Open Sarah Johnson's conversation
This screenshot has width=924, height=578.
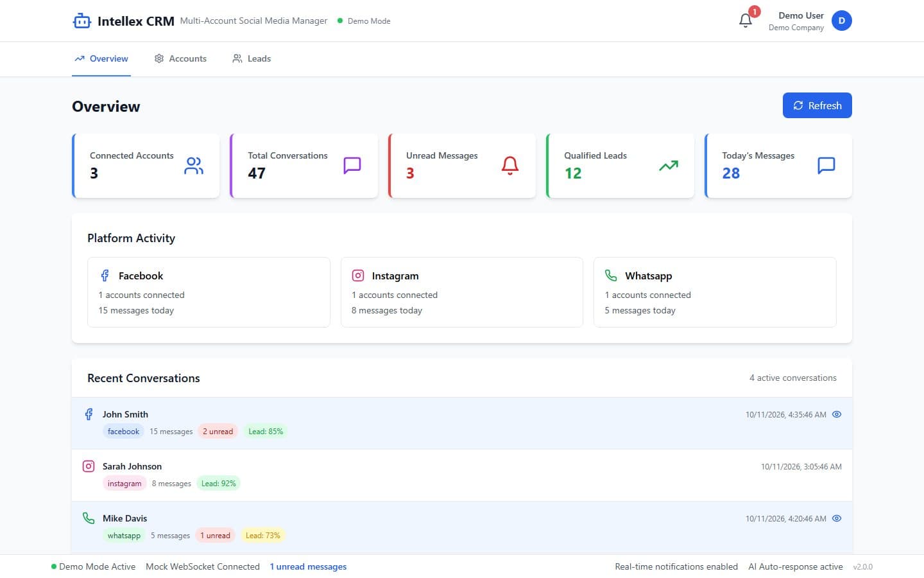click(x=462, y=475)
